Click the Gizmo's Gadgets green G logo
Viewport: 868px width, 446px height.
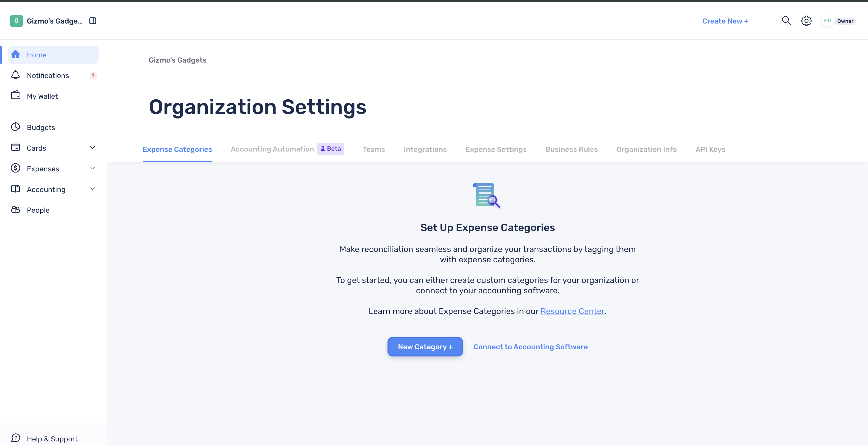(x=16, y=21)
